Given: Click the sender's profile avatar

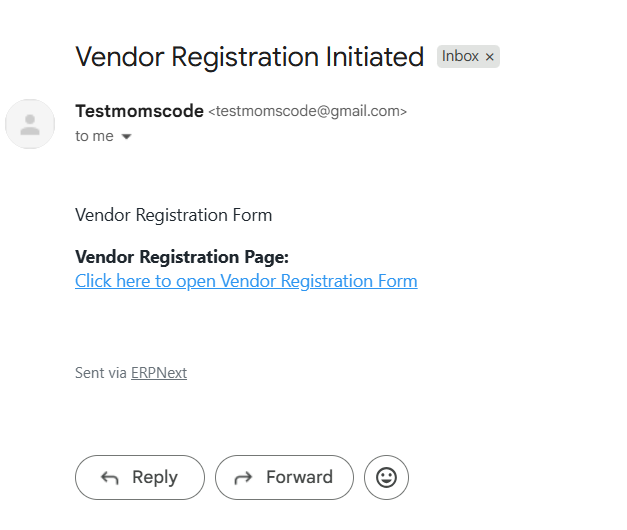Looking at the screenshot, I should click(30, 124).
